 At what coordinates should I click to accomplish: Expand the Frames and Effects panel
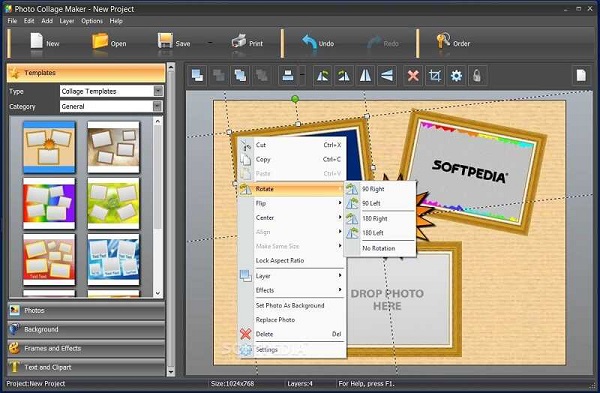[x=86, y=349]
